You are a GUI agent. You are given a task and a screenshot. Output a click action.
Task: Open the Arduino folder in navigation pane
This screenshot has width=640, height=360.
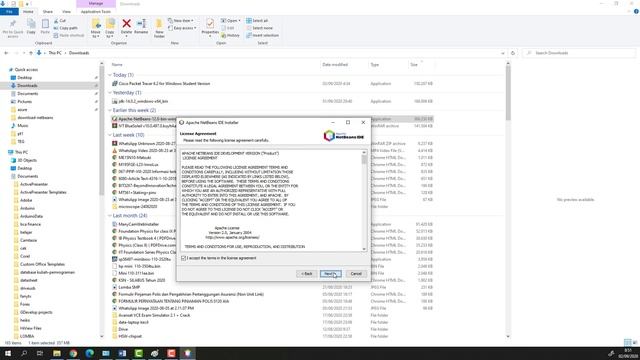[x=27, y=208]
